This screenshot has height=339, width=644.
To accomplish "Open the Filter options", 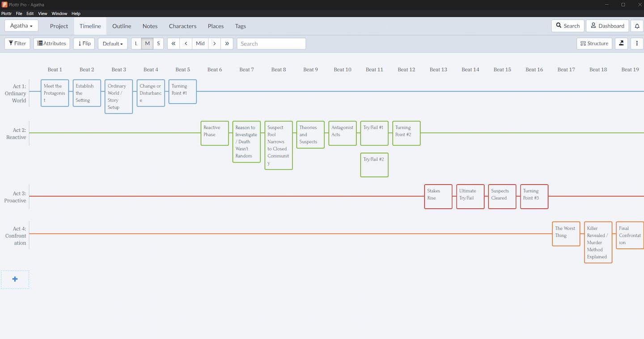I will (17, 43).
